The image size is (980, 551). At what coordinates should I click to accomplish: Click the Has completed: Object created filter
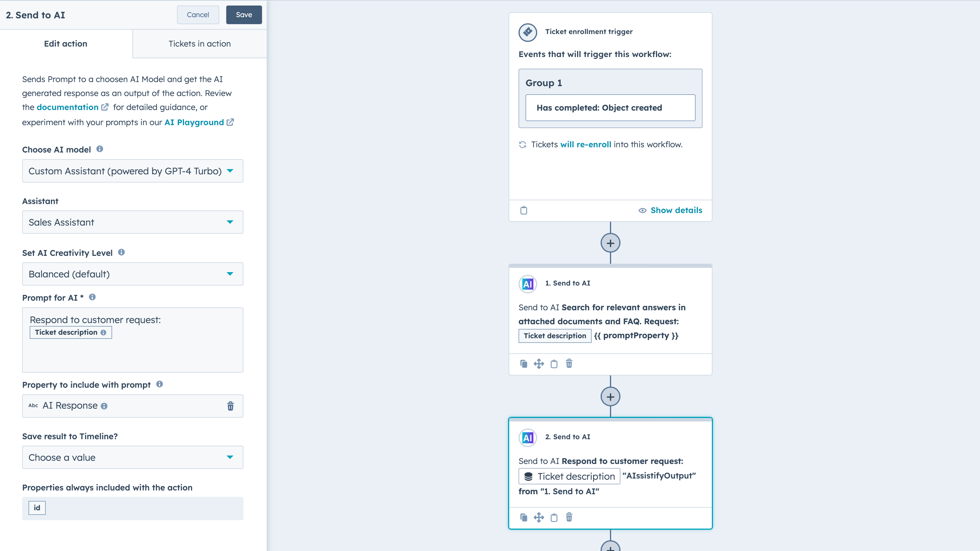[610, 108]
